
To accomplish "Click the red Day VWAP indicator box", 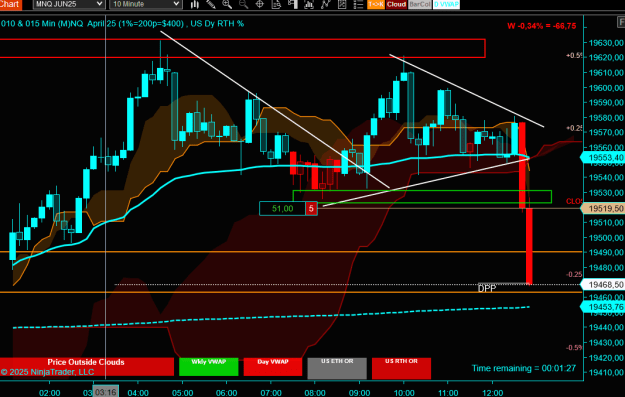I will click(x=273, y=367).
